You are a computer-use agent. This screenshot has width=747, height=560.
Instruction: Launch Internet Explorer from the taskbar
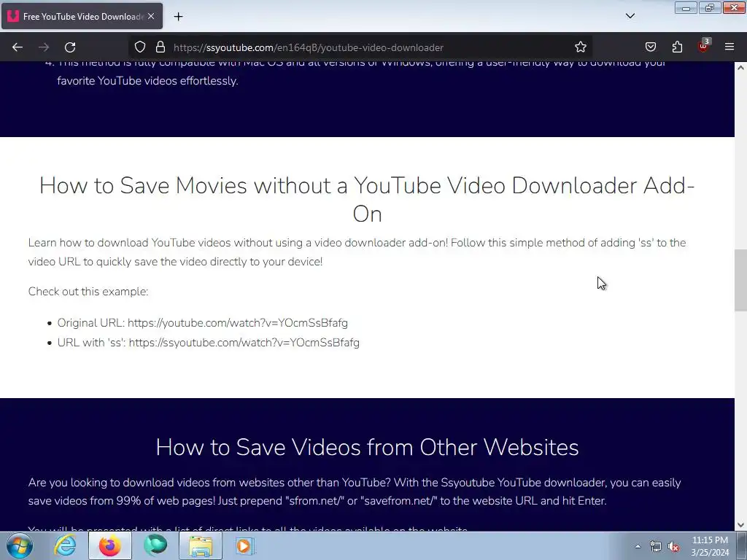[65, 545]
